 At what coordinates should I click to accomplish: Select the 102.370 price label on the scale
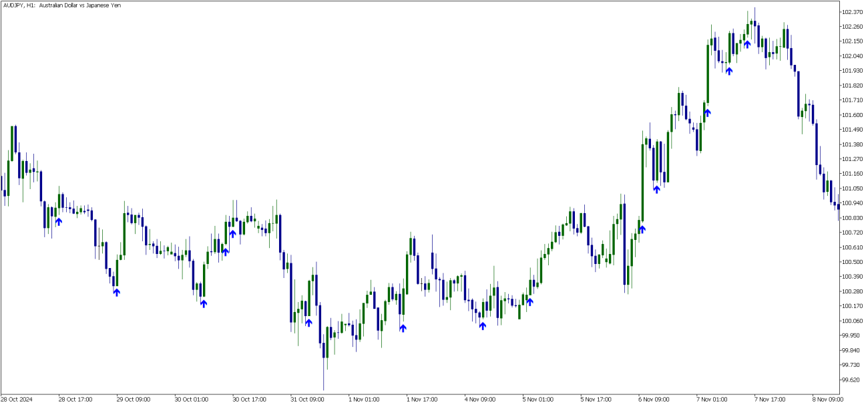pyautogui.click(x=852, y=11)
